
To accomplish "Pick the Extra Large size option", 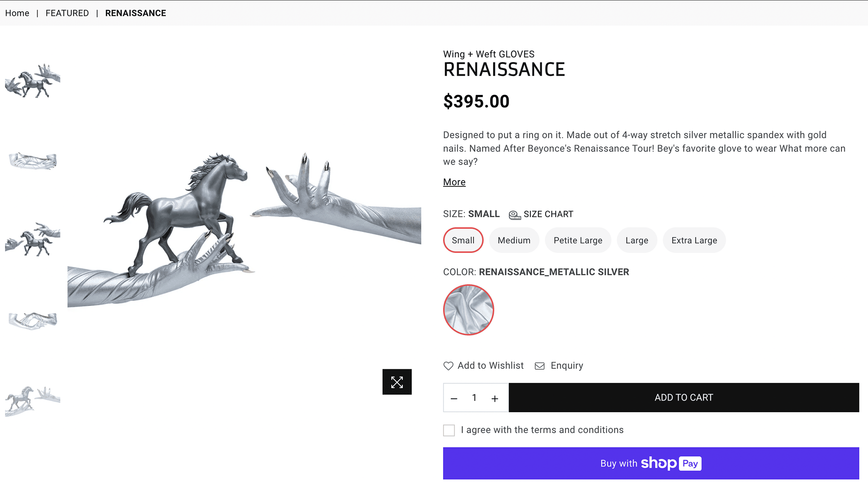I will (694, 240).
